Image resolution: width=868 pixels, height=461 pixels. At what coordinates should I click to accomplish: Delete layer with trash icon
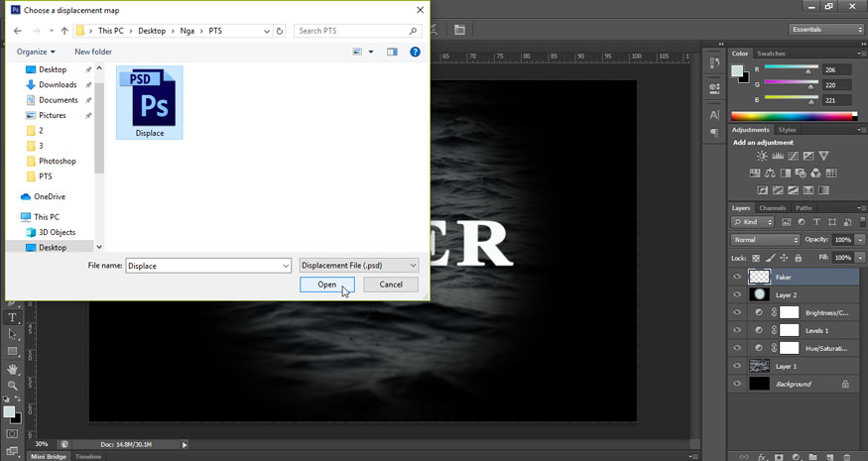pos(847,457)
